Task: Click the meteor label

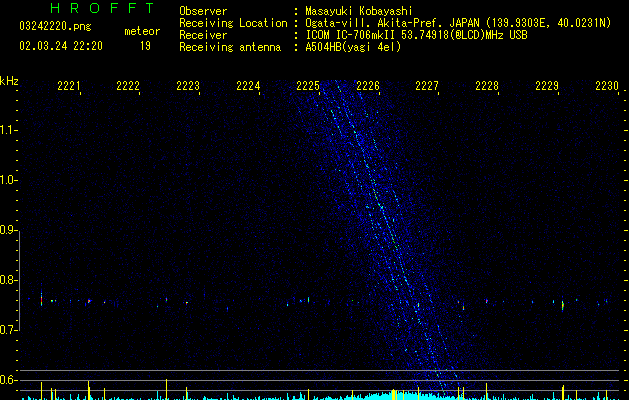Action: pyautogui.click(x=142, y=31)
